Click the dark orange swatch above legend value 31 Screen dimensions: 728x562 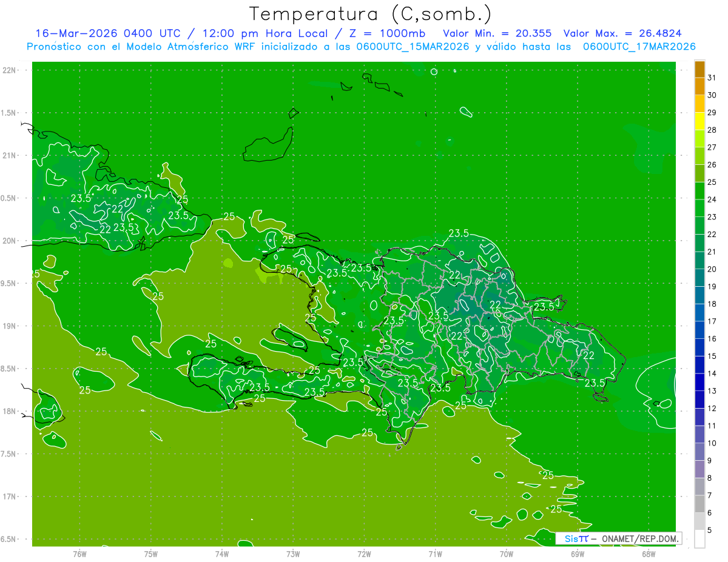click(x=699, y=69)
